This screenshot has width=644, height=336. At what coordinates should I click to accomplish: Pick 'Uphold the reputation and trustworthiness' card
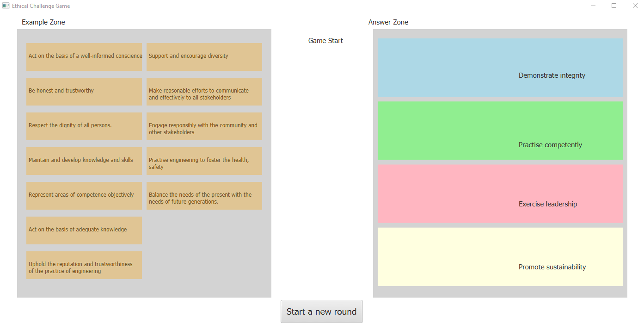pos(84,265)
